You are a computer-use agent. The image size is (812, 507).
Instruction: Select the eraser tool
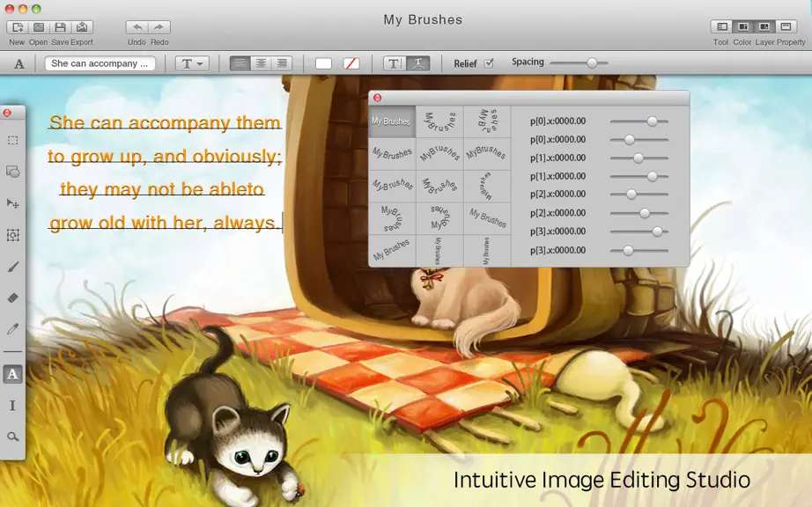pos(13,298)
